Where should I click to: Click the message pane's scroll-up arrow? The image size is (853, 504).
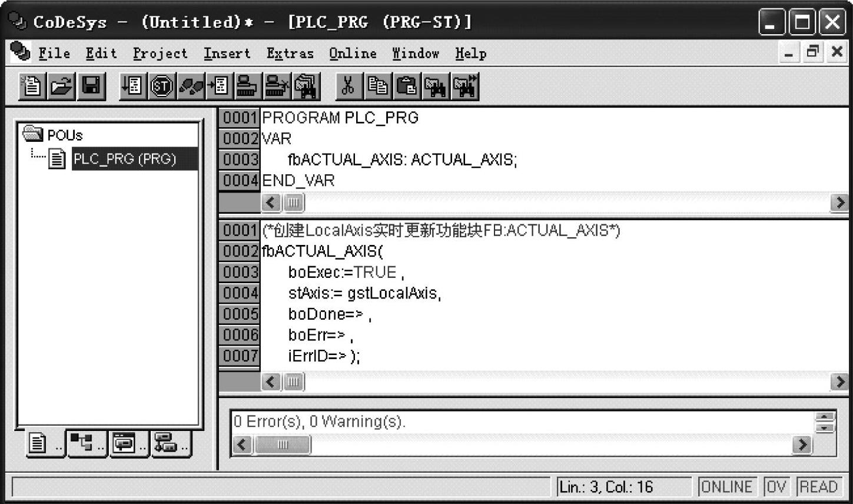[x=825, y=417]
